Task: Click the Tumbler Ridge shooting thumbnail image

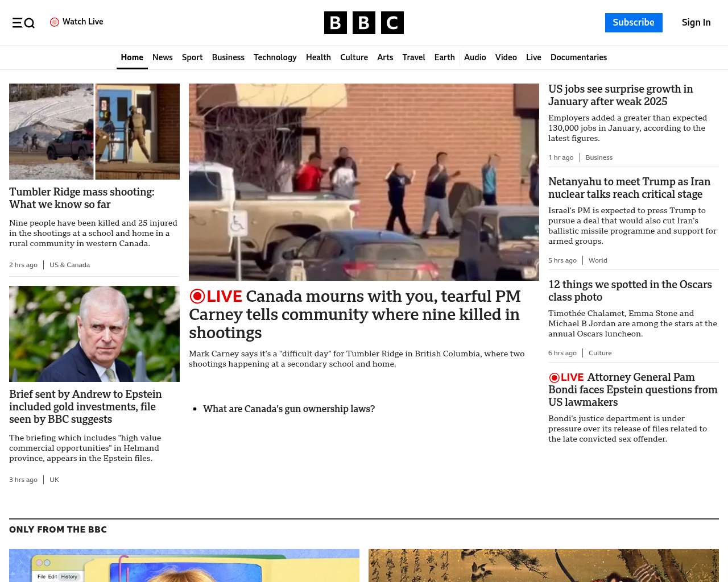Action: tap(94, 131)
